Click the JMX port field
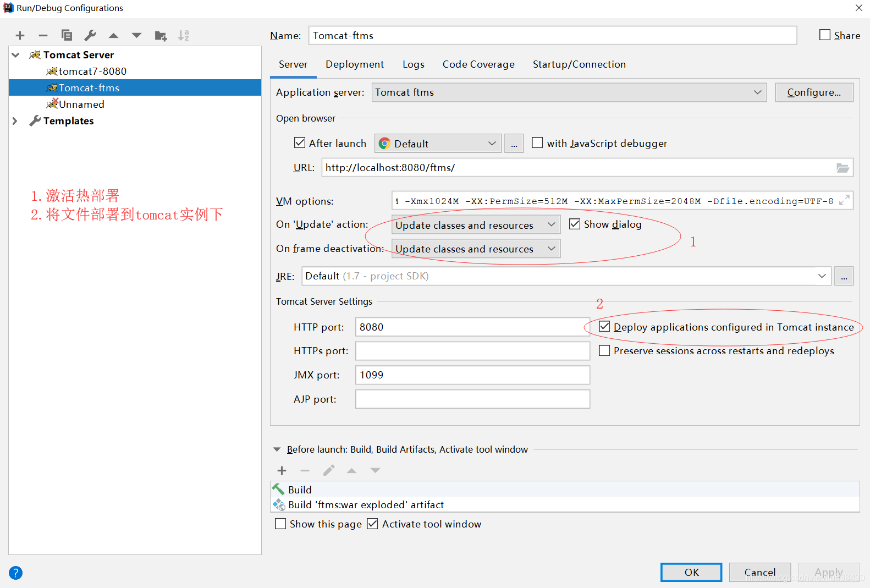Image resolution: width=870 pixels, height=588 pixels. 472,375
